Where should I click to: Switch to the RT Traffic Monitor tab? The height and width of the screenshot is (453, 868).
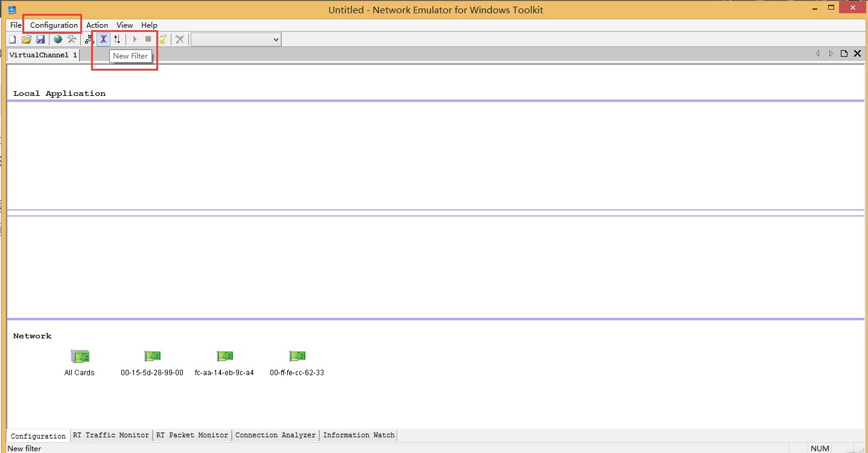pyautogui.click(x=111, y=435)
